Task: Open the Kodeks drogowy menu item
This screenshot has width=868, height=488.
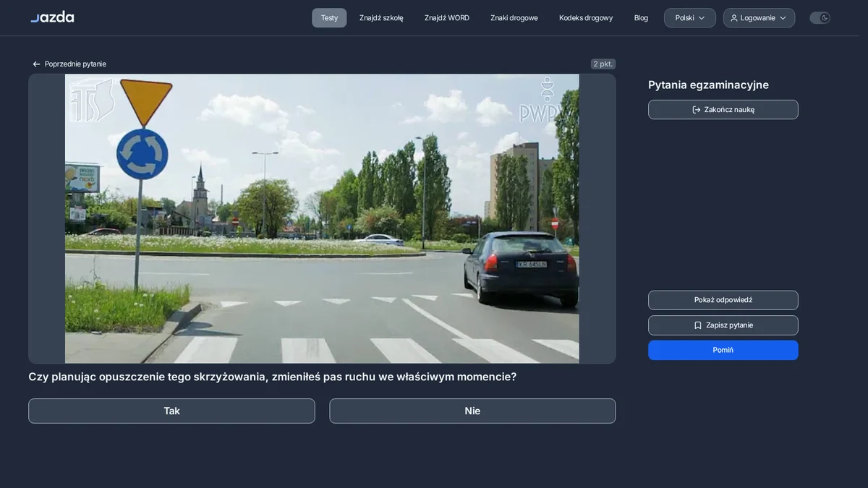Action: click(586, 18)
